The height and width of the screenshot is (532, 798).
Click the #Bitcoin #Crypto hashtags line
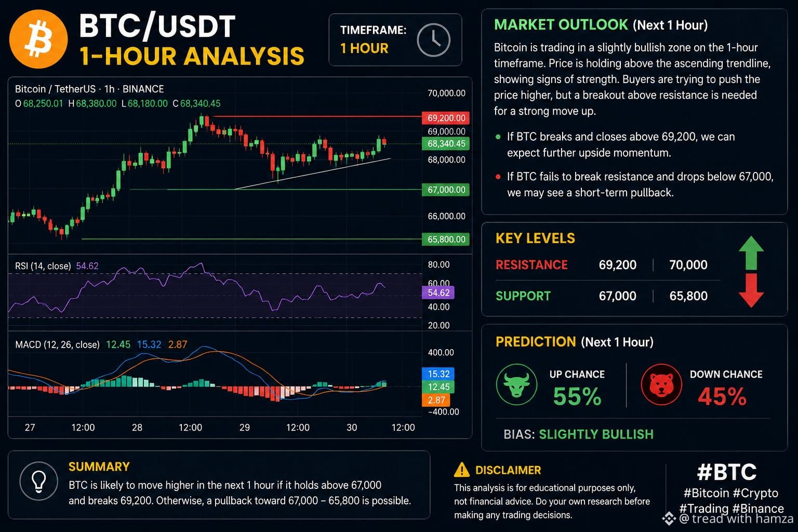(731, 493)
